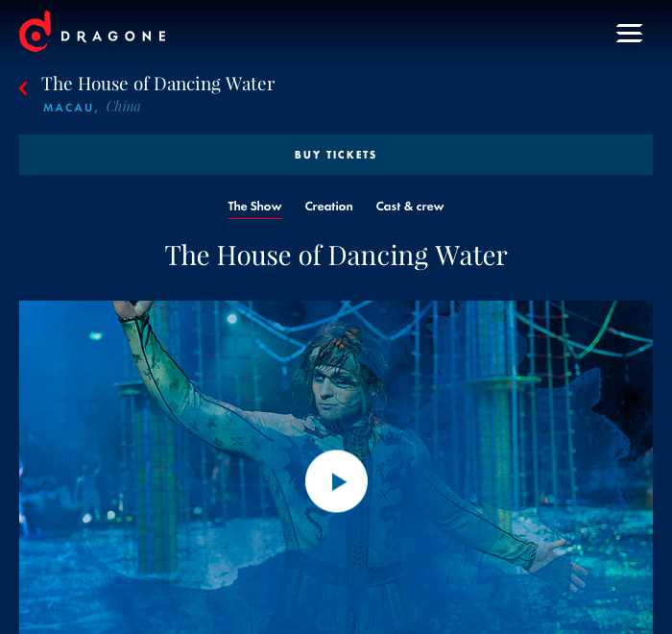Play the House of Dancing Water video
This screenshot has width=672, height=634.
[x=336, y=481]
